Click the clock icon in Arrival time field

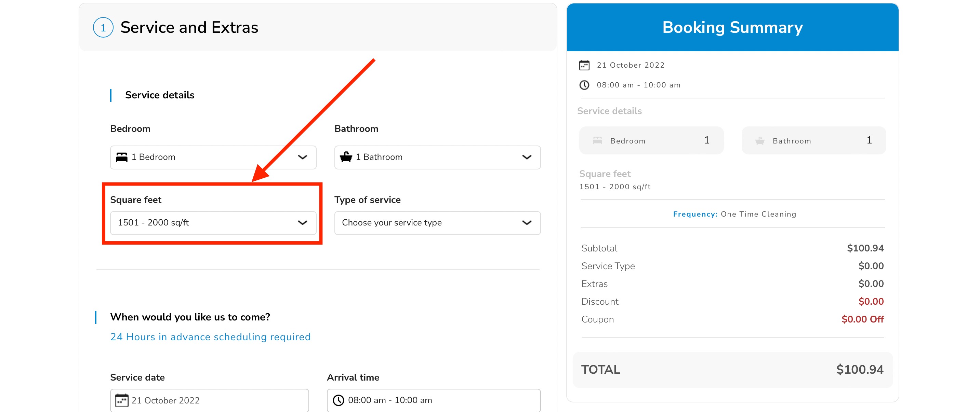pyautogui.click(x=338, y=400)
